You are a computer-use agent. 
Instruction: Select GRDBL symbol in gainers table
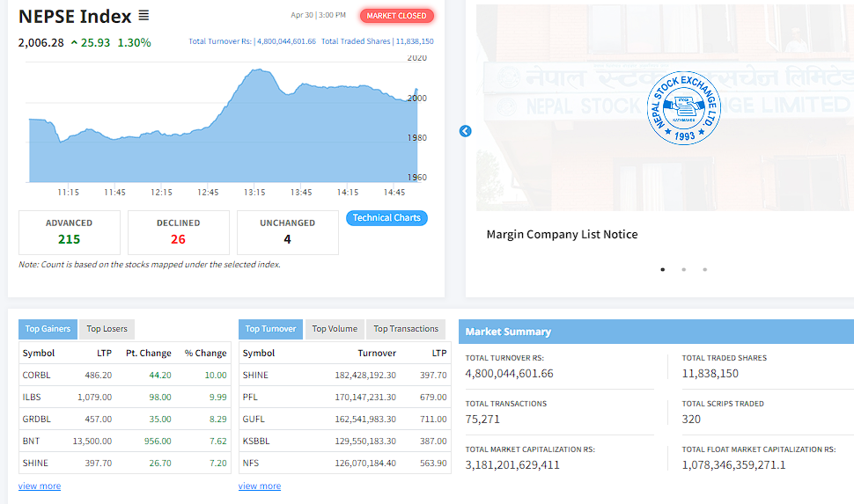pos(36,419)
